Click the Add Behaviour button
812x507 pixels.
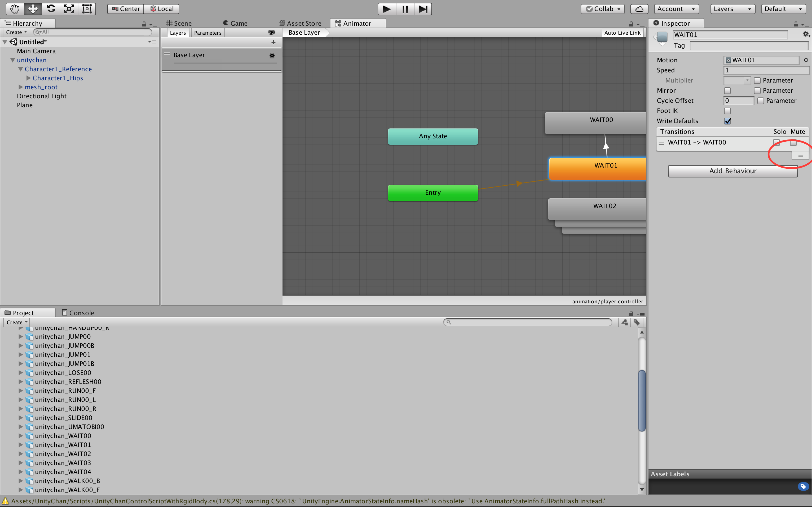[732, 171]
